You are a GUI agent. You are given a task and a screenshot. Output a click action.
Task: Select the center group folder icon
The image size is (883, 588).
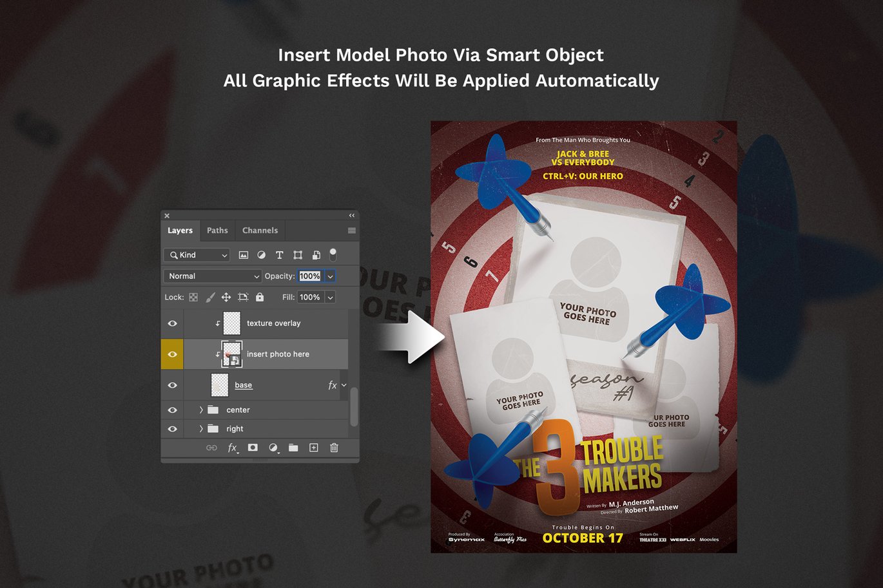(x=213, y=410)
